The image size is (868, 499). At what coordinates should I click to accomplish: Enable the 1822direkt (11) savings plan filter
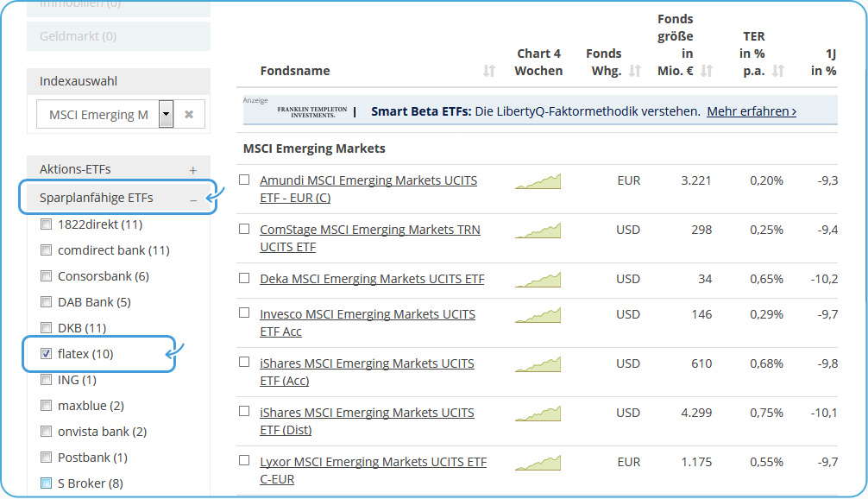tap(47, 224)
